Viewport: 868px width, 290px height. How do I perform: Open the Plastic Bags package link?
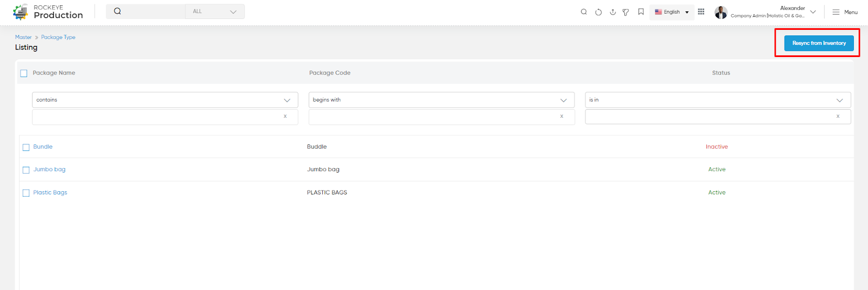pyautogui.click(x=50, y=192)
